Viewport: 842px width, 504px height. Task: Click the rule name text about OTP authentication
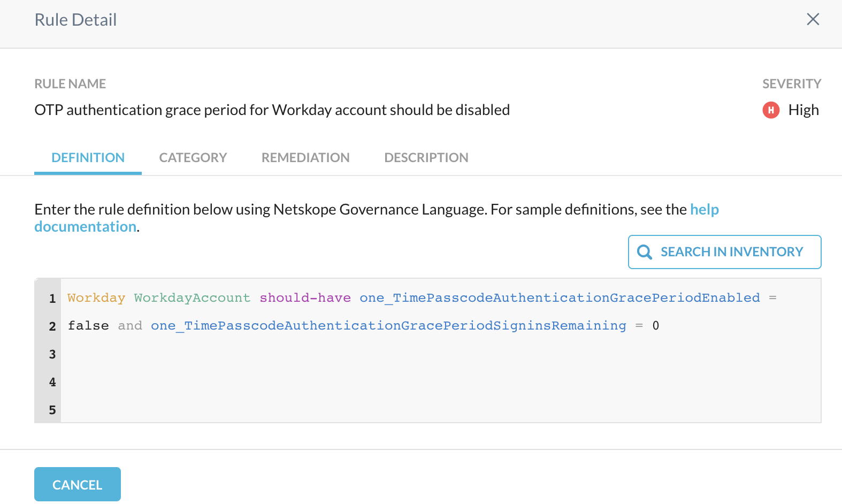click(272, 110)
